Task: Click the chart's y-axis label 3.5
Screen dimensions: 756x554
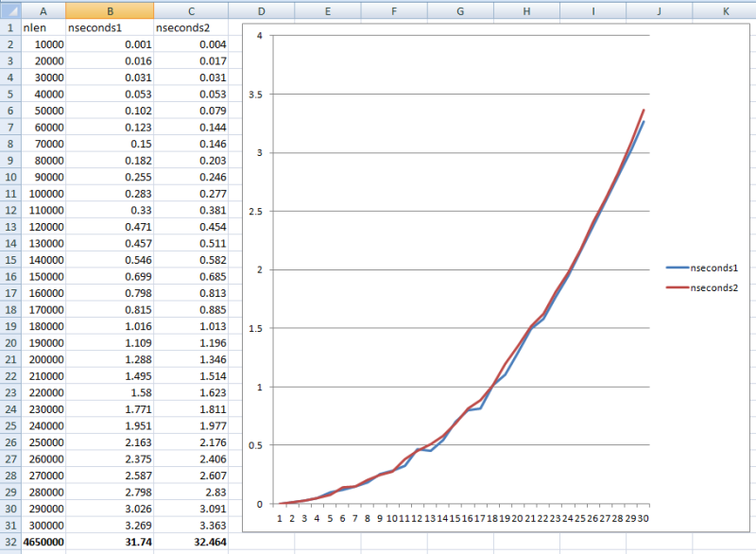Action: pos(255,95)
